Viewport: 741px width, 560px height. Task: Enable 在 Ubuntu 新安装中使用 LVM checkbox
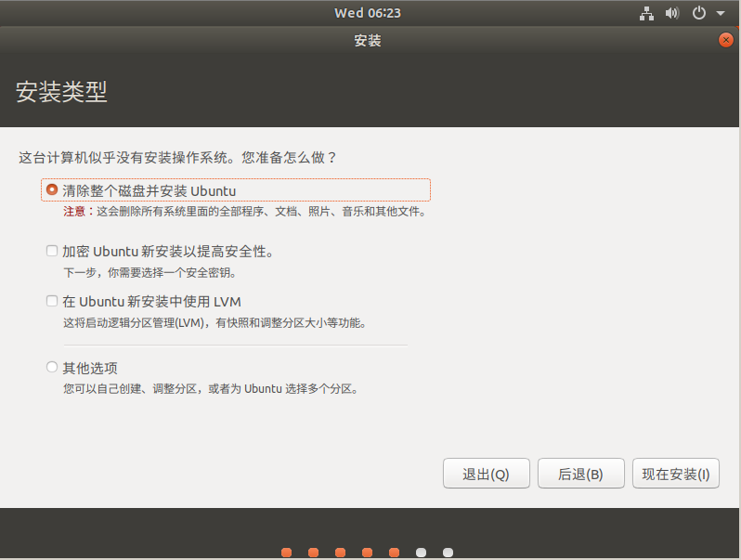point(52,301)
